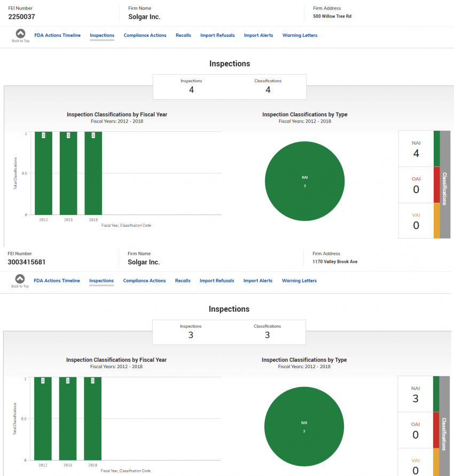
Task: Click the 2012 bar in FEI 2250037 chart
Action: click(43, 173)
